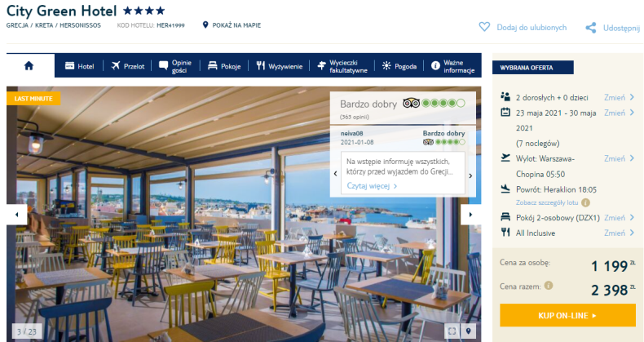Show previous hotel photo with left arrow
The image size is (644, 342).
(x=17, y=215)
